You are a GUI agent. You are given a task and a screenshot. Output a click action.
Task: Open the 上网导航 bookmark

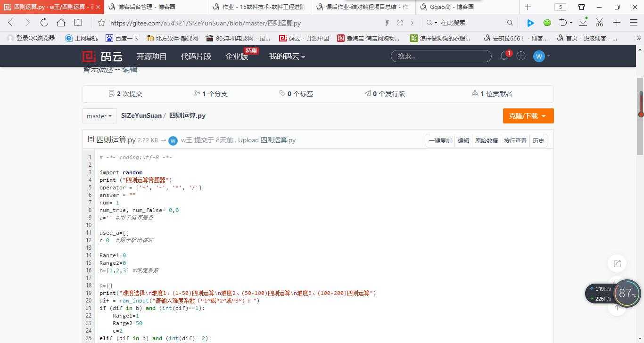tap(82, 38)
